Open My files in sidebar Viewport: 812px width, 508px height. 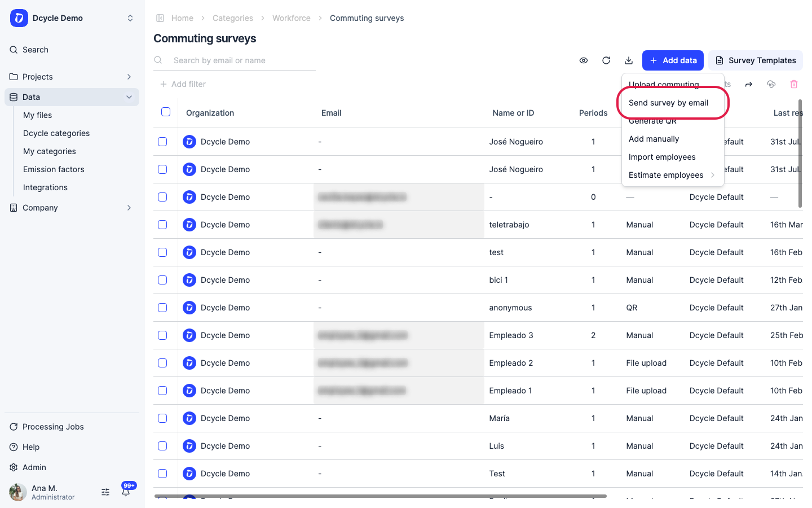pyautogui.click(x=37, y=115)
